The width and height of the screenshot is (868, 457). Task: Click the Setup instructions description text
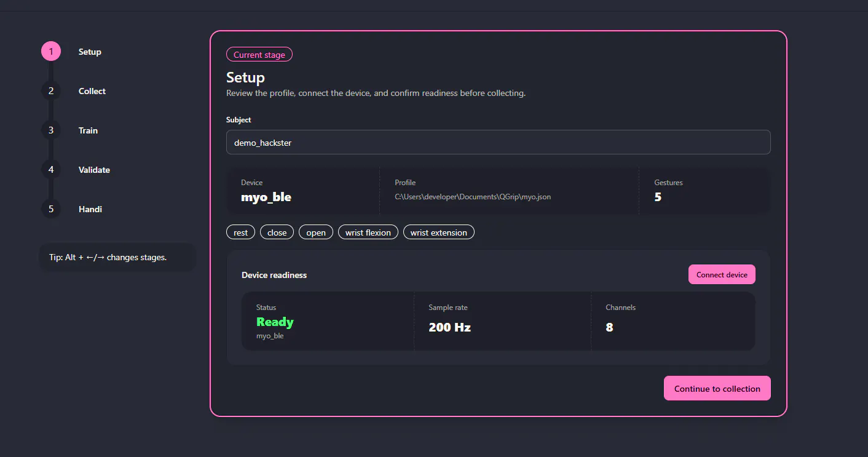[x=376, y=93]
